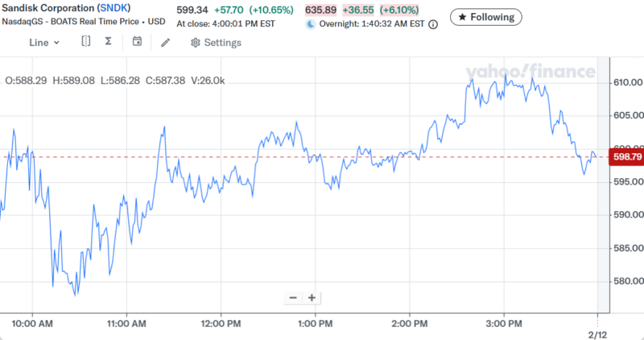Image resolution: width=644 pixels, height=340 pixels.
Task: Click the 599.34 closing price
Action: (192, 10)
